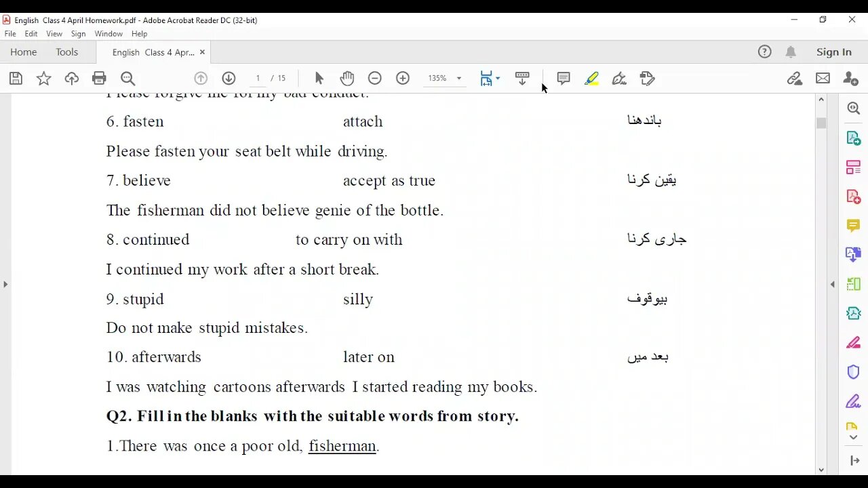
Task: Open notifications bell
Action: 791,52
